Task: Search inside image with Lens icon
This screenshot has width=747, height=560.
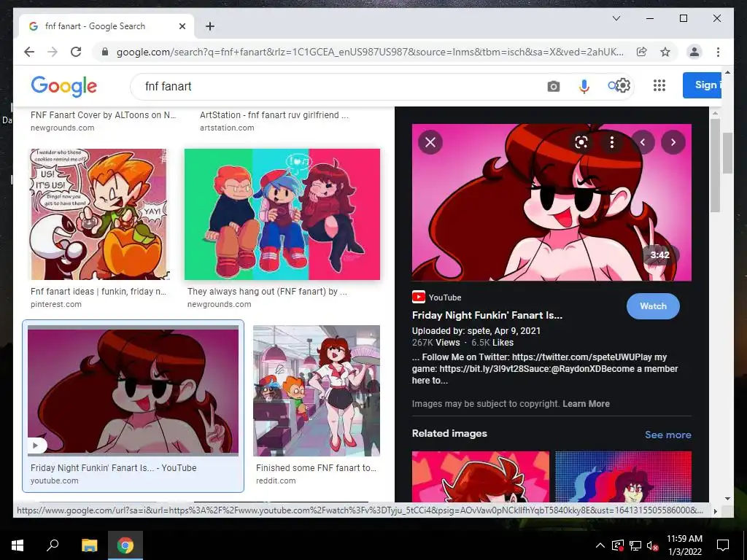Action: point(581,142)
